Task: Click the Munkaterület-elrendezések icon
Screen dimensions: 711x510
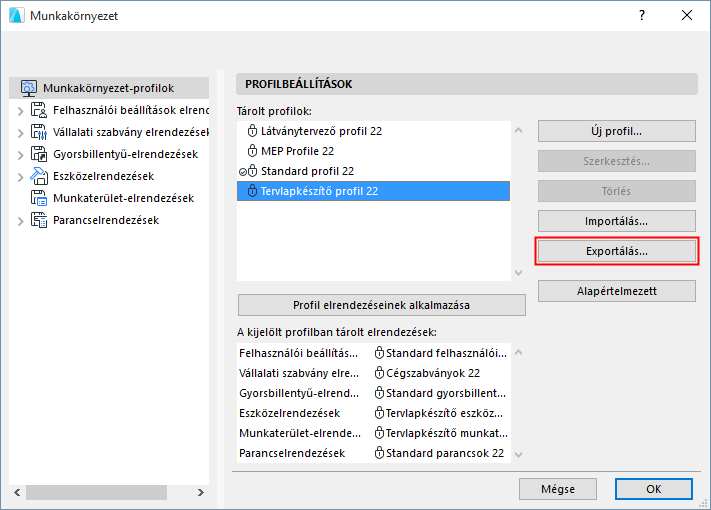Action: pyautogui.click(x=39, y=198)
